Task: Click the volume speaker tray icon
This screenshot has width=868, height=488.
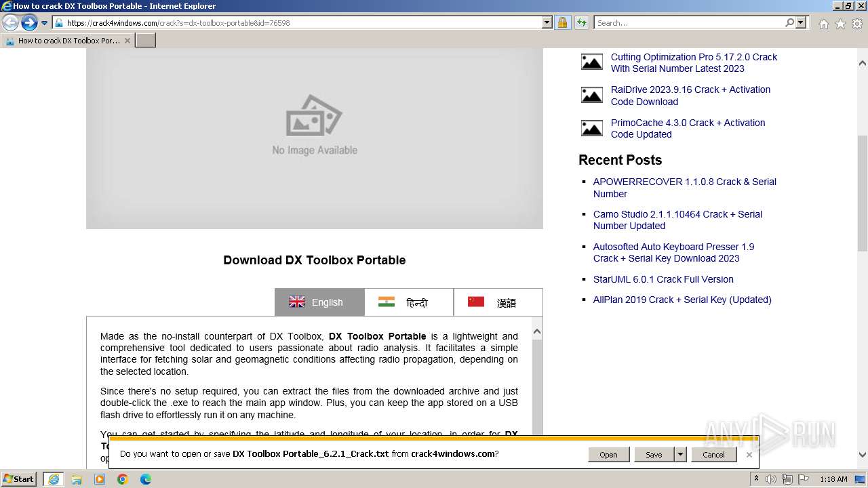Action: click(x=771, y=479)
